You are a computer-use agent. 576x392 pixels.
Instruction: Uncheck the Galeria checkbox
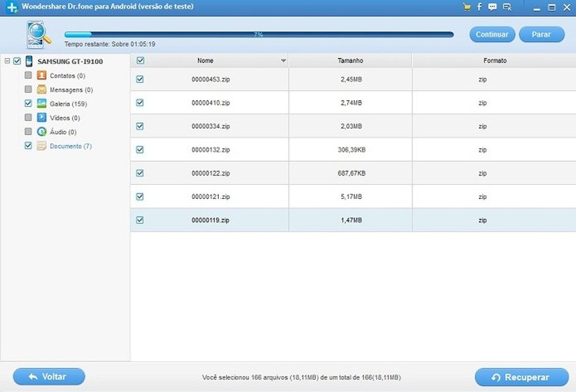pyautogui.click(x=28, y=104)
